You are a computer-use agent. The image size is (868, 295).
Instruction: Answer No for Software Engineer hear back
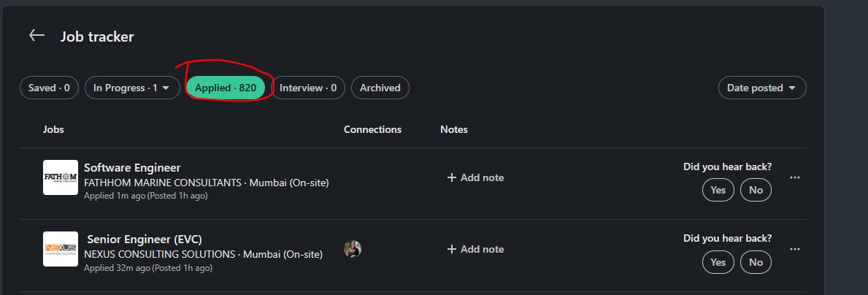point(756,190)
